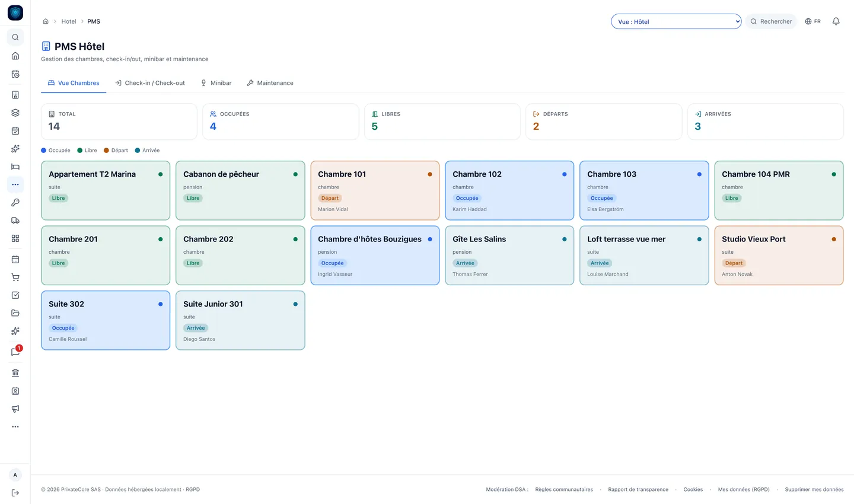Open the bed icon in the sidebar
854x504 pixels.
[15, 167]
